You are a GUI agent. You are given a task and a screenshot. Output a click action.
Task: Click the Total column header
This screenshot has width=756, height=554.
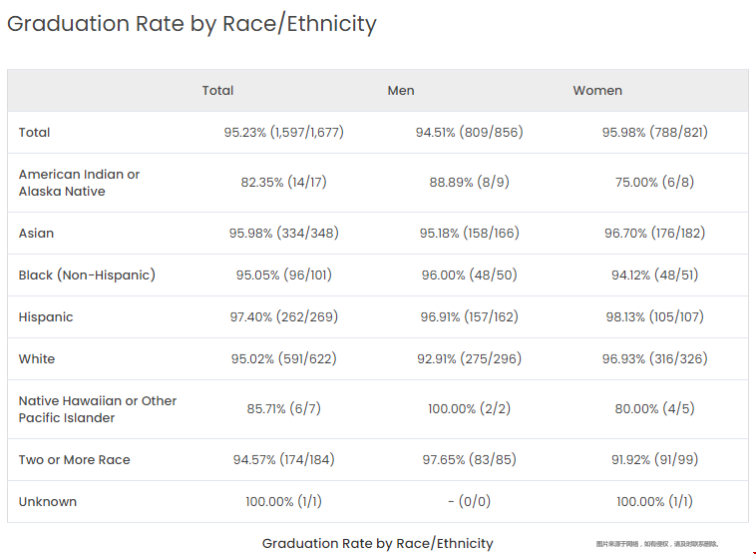[x=217, y=91]
